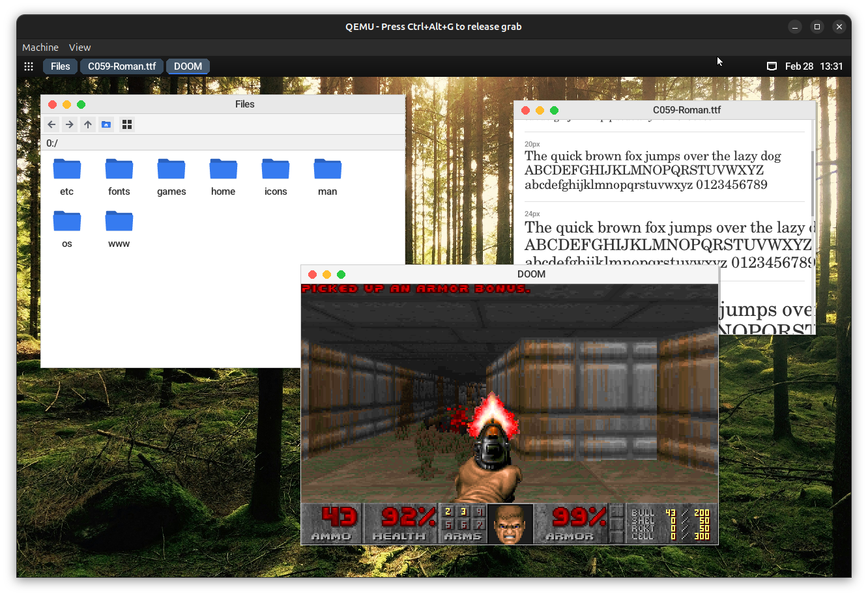Open the applications grid launcher icon
Viewport: 868px width, 596px height.
point(29,66)
